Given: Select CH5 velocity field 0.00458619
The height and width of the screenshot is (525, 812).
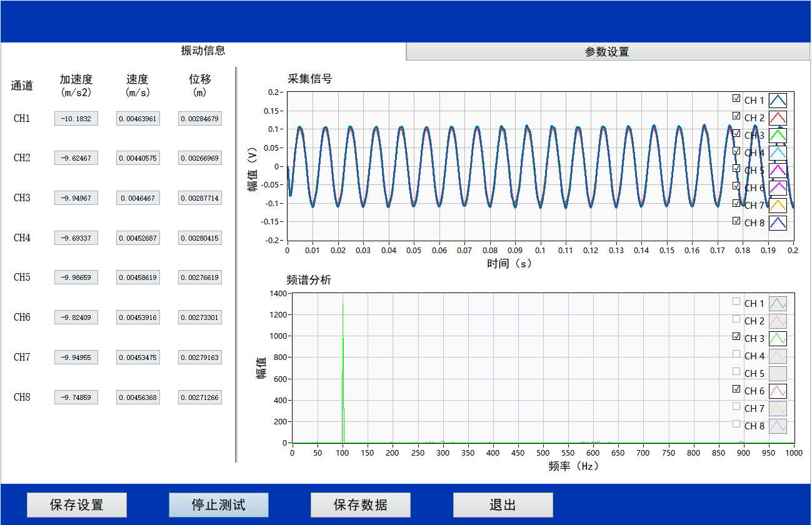Looking at the screenshot, I should click(138, 277).
